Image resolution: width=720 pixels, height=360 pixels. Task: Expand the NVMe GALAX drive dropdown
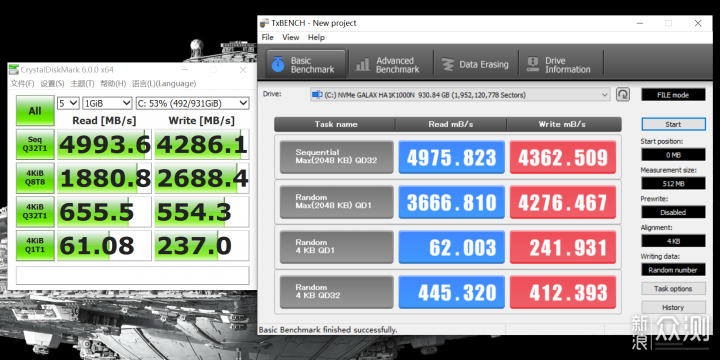(460, 95)
